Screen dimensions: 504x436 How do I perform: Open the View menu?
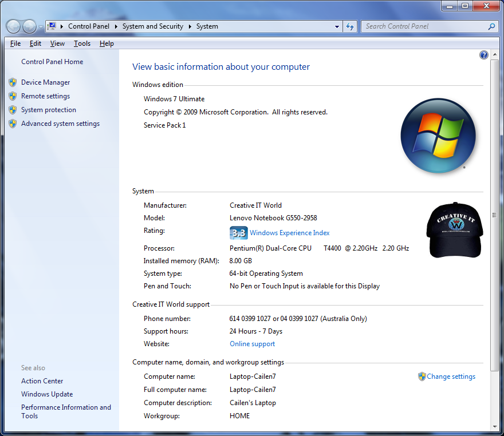tap(57, 43)
